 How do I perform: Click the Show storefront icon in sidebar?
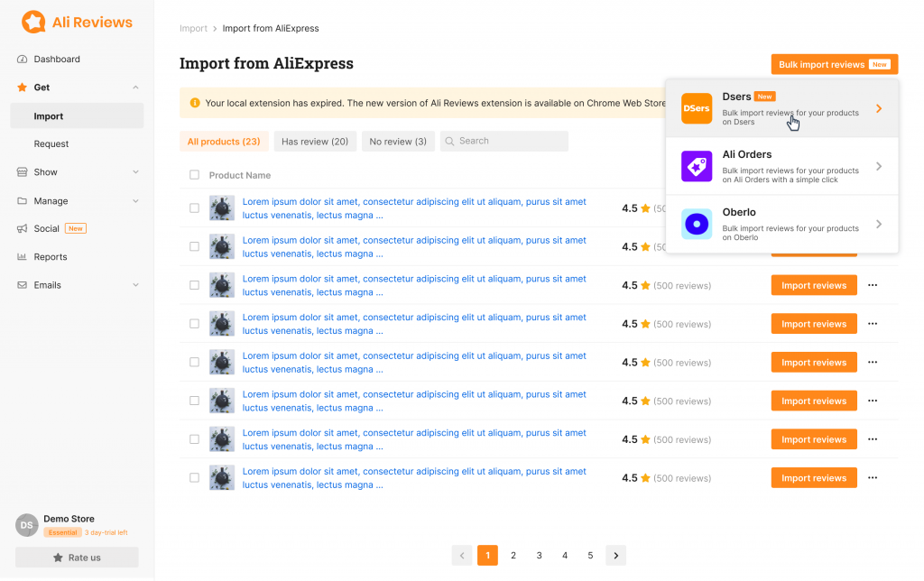22,172
